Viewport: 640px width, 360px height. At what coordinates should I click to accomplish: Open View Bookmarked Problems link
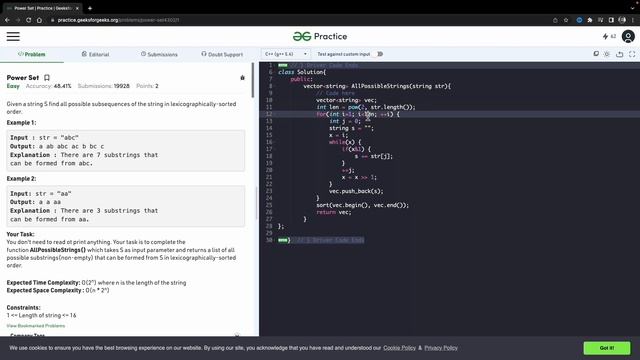coord(36,326)
